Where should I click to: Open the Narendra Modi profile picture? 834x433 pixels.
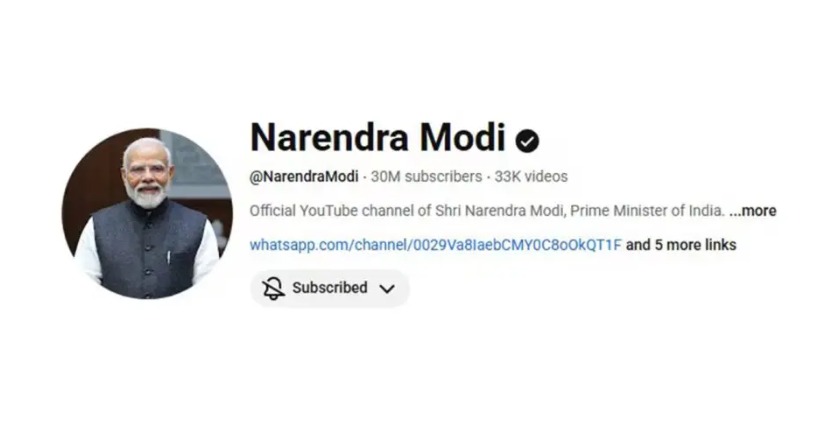(x=147, y=213)
